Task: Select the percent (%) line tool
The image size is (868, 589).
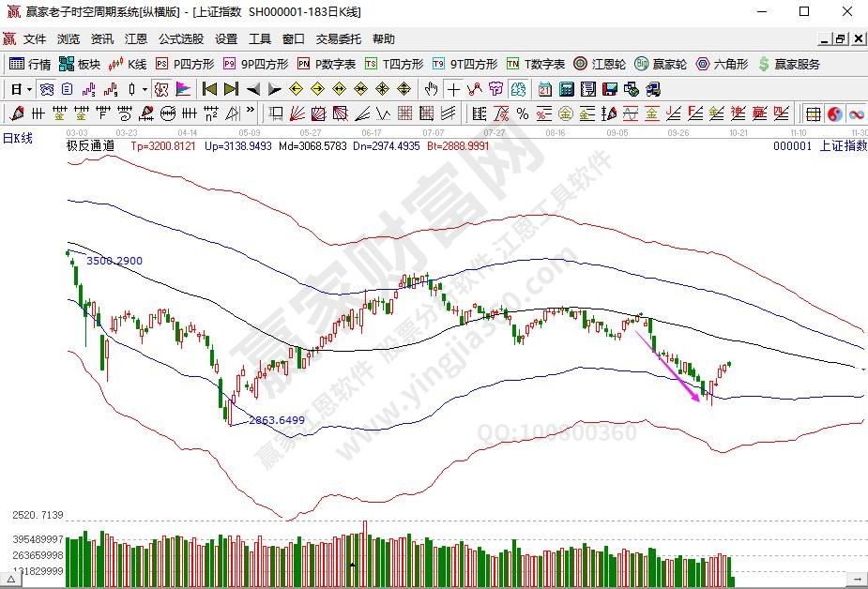Action: [x=523, y=113]
